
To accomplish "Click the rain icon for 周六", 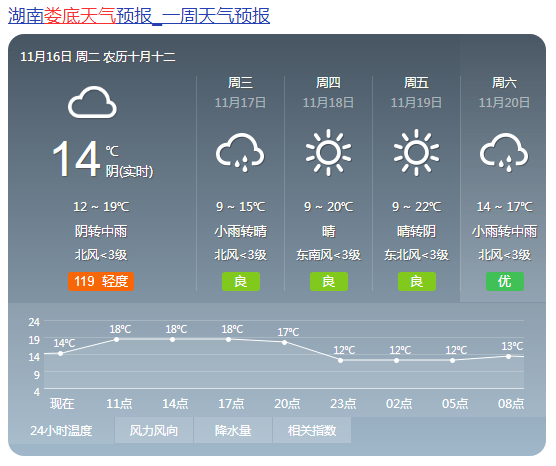I will [x=504, y=152].
